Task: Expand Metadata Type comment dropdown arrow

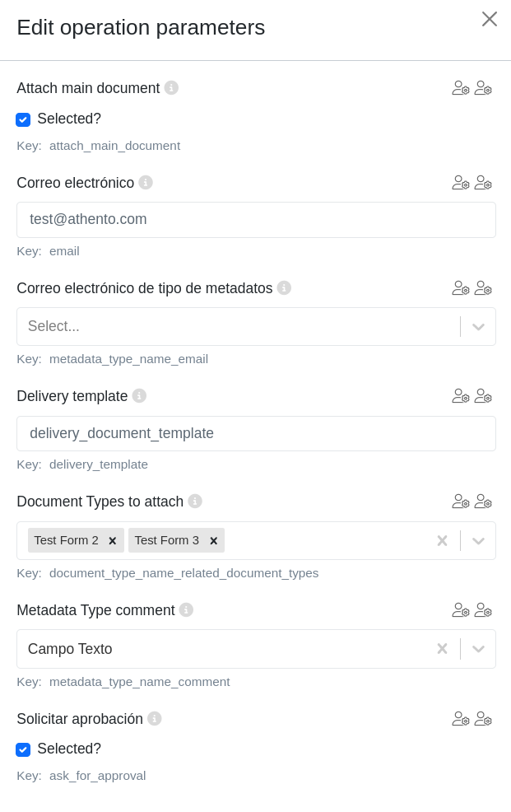Action: tap(478, 649)
